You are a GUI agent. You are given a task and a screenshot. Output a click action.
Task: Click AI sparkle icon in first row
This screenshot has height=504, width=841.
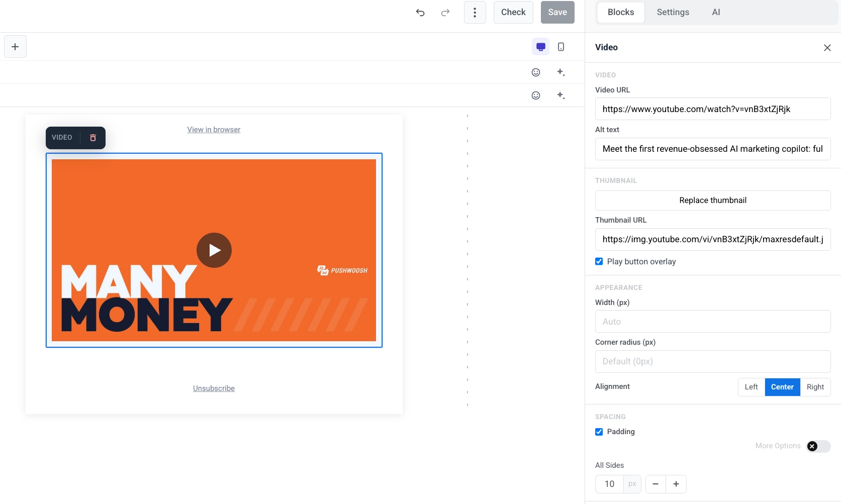click(x=561, y=72)
